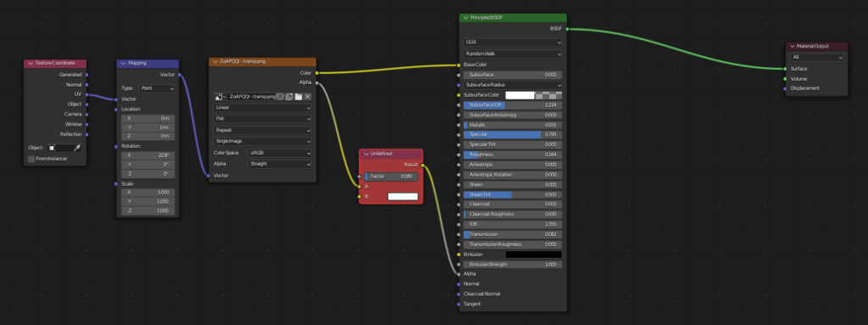Open the Straight Alpha dropdown
Viewport: 868px width, 325px height.
(x=280, y=164)
